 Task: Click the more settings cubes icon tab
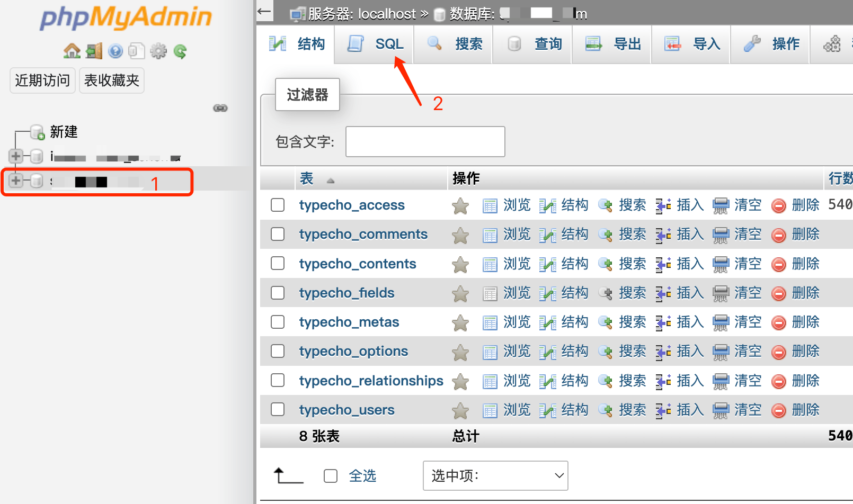(x=832, y=44)
